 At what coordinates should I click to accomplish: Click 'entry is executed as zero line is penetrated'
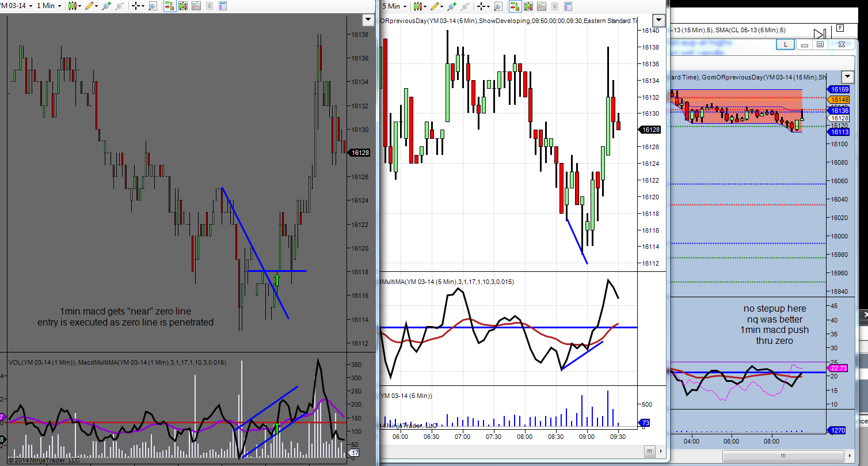pos(125,322)
